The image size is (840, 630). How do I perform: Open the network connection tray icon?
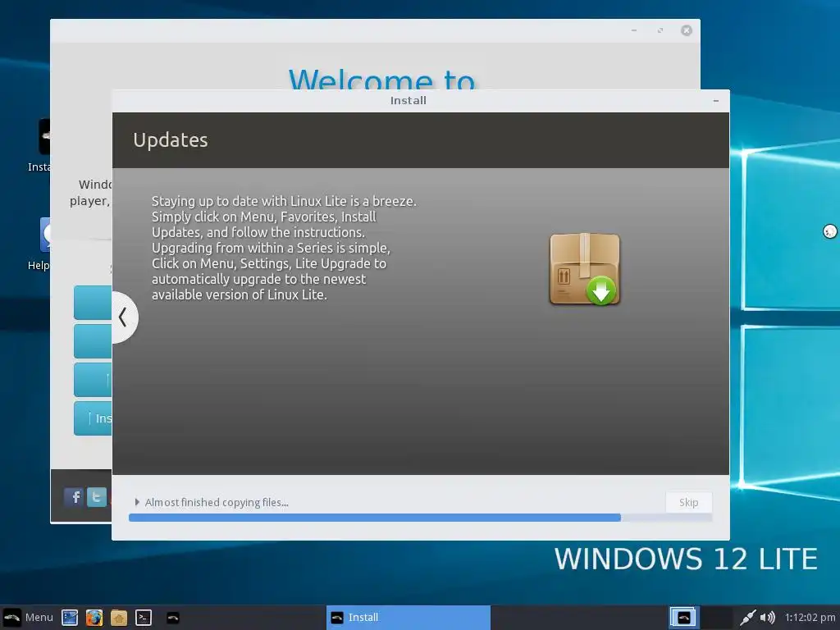coord(748,618)
